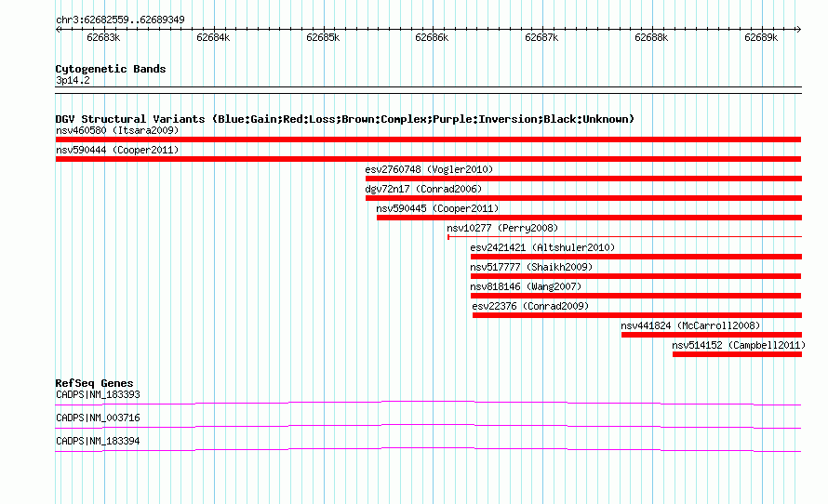Click the red bar under nsv517777
Viewport: 828px width, 504px height.
pyautogui.click(x=635, y=276)
